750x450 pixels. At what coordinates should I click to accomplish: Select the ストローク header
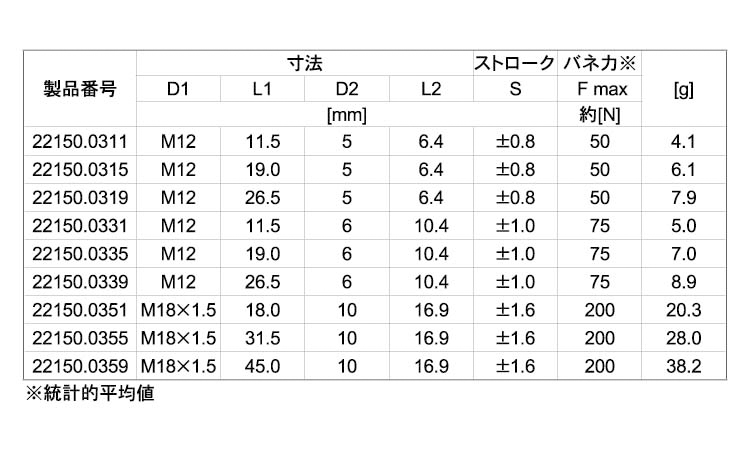click(514, 63)
